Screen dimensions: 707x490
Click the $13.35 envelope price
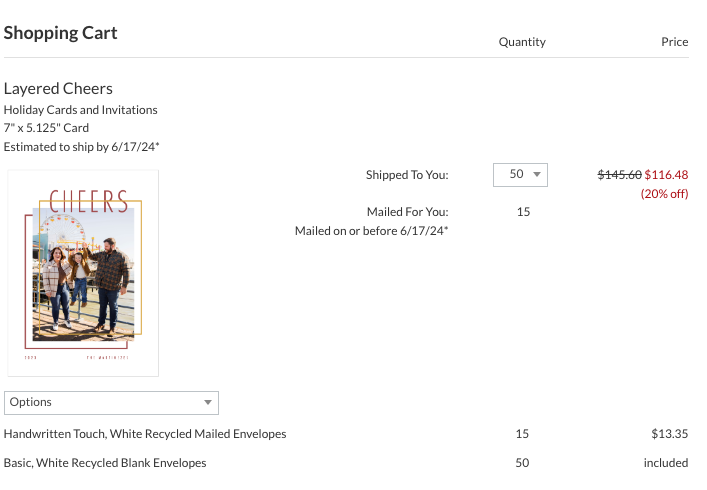(670, 434)
